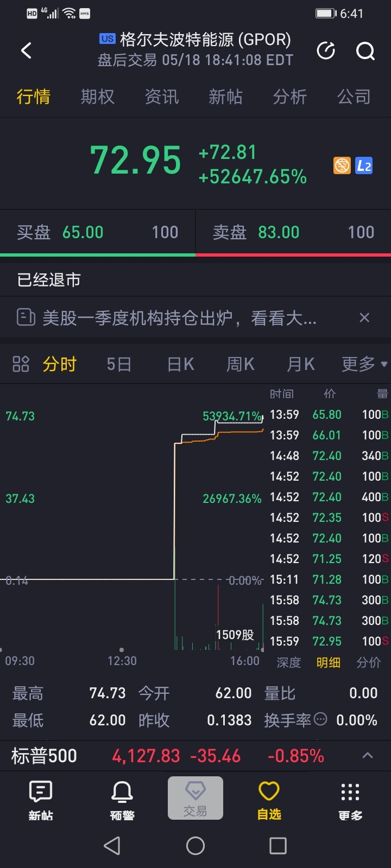Viewport: 391px width, 868px height.
Task: Select the 14:52 72.35 sell trade row
Action: (329, 518)
